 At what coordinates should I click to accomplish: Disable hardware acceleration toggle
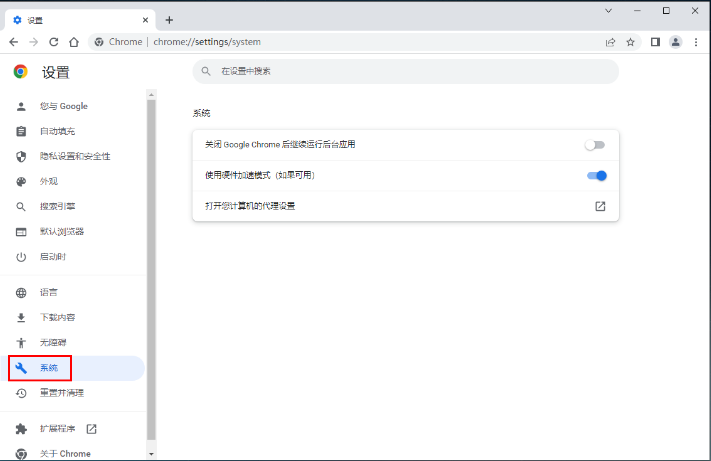point(597,175)
